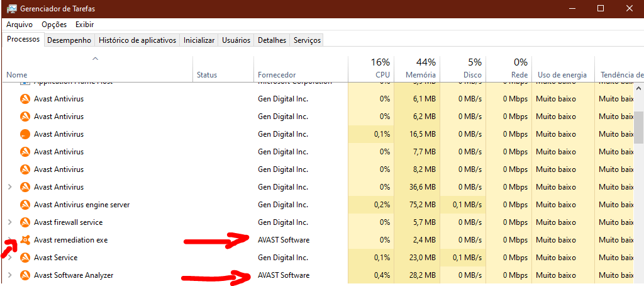Sort by the Status column header

click(x=206, y=75)
